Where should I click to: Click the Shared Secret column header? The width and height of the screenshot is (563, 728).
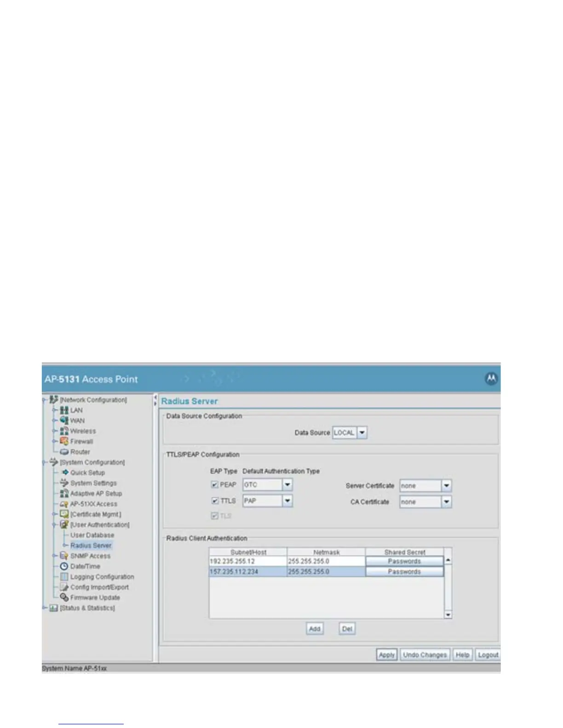coord(404,552)
